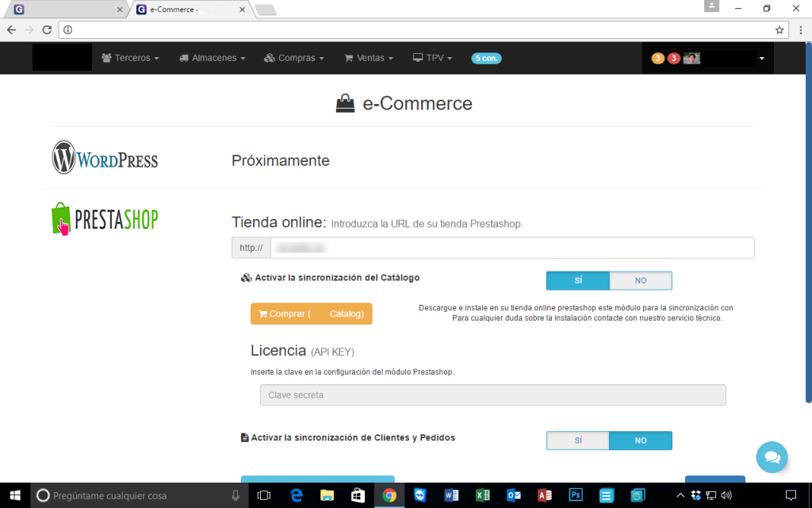
Task: Open Photoshop from the taskbar
Action: pos(576,495)
